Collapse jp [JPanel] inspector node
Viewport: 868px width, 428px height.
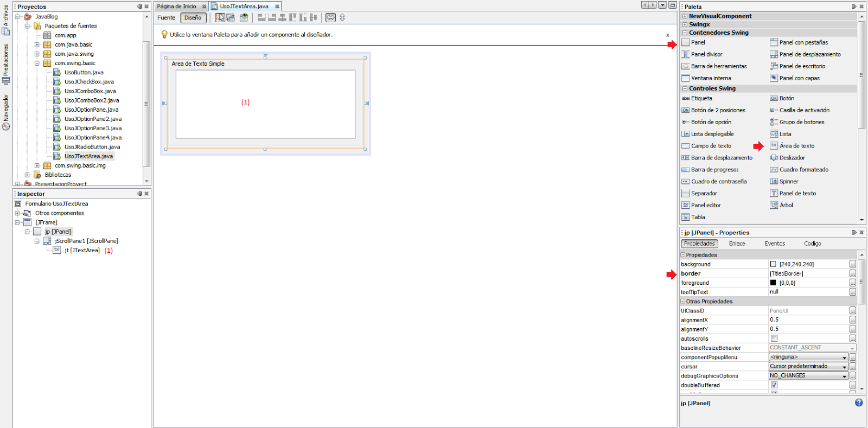27,232
